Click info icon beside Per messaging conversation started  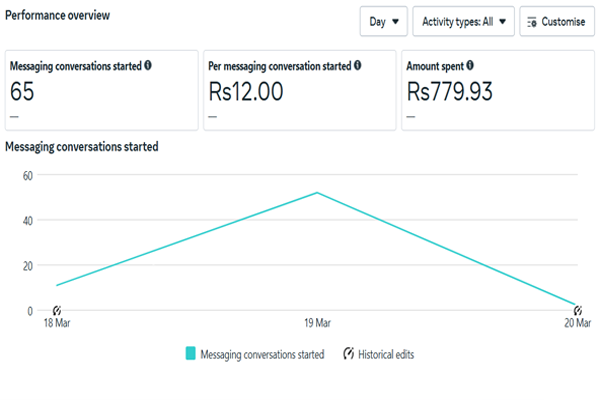[x=357, y=65]
